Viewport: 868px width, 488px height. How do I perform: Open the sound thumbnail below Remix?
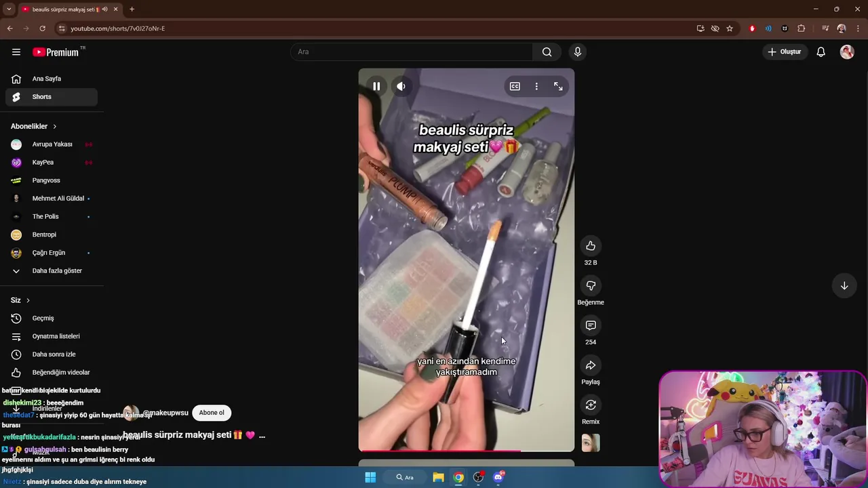tap(591, 443)
